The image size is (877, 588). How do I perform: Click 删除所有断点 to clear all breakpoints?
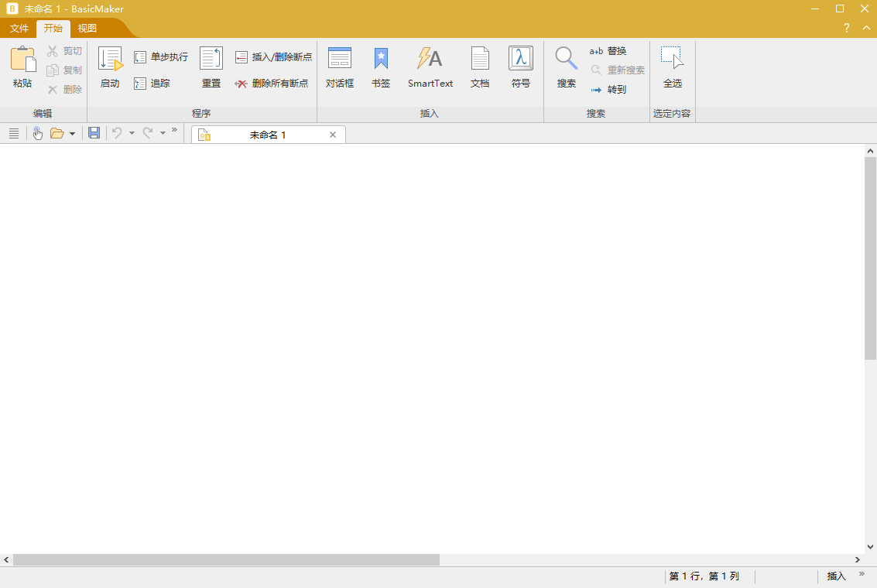(240, 83)
